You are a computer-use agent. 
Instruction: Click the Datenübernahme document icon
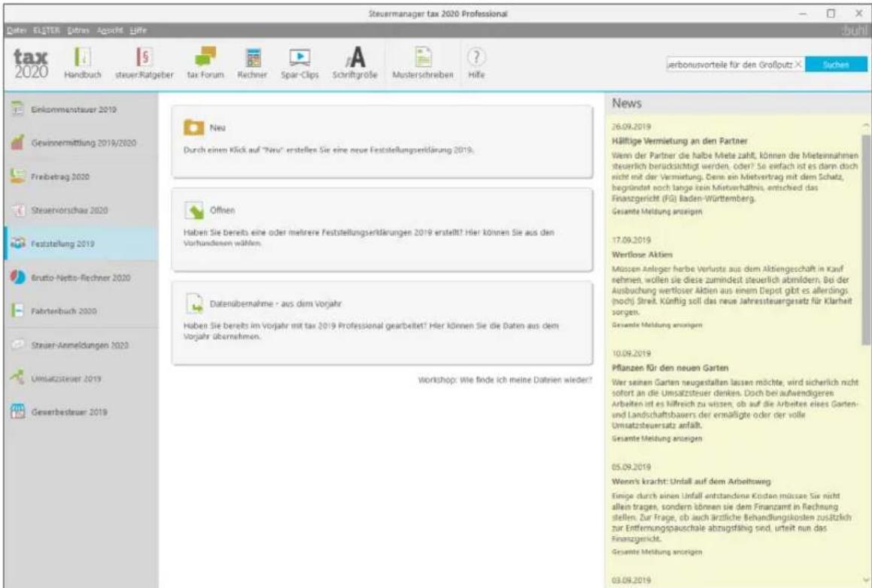coord(194,304)
